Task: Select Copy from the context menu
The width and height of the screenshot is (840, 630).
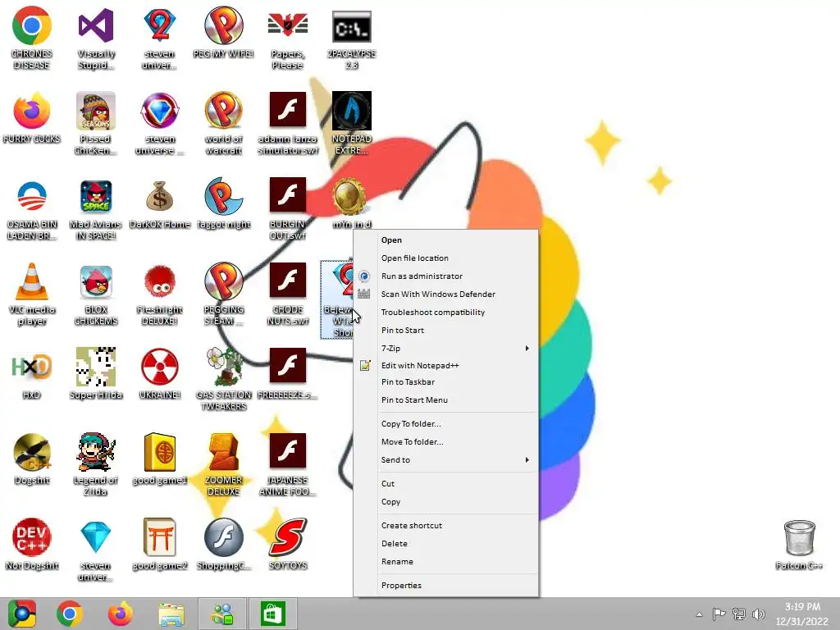Action: [446, 502]
